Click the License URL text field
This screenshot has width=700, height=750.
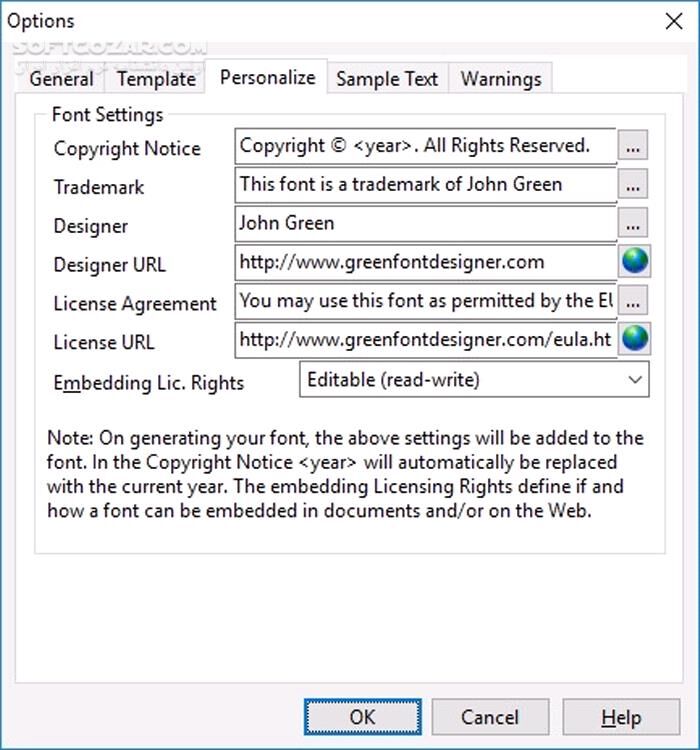point(425,340)
